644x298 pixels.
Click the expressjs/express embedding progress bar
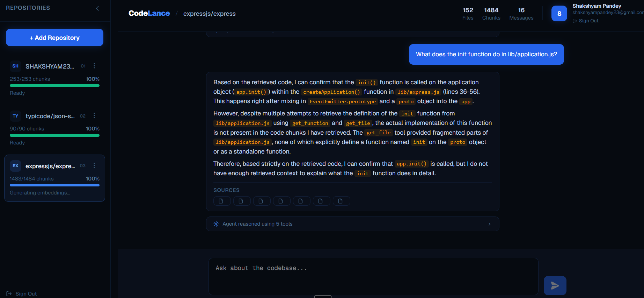tap(54, 185)
